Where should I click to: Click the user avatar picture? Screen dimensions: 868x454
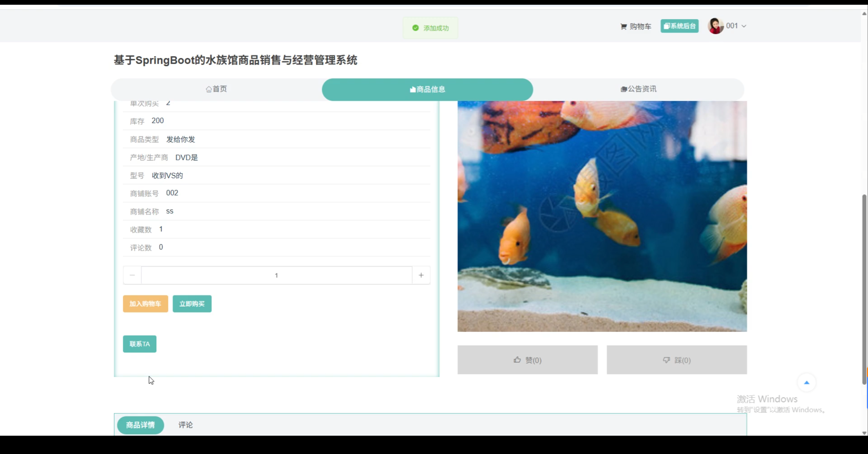click(x=715, y=26)
